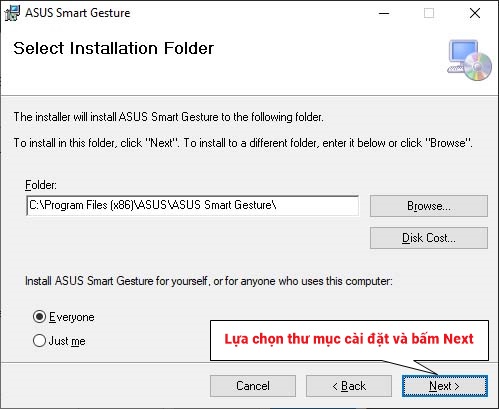Click the 'The installer will install' description line
Image resolution: width=499 pixels, height=409 pixels.
(x=168, y=117)
